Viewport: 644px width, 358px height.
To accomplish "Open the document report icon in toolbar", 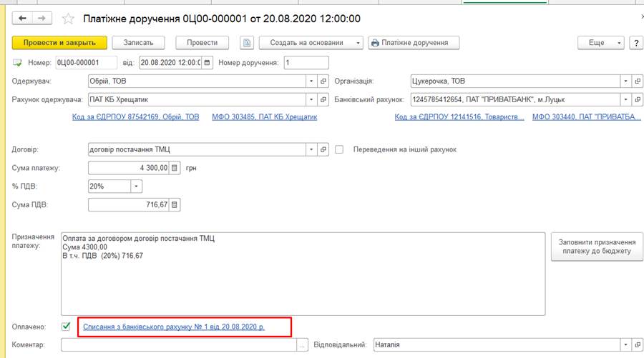I will [247, 43].
